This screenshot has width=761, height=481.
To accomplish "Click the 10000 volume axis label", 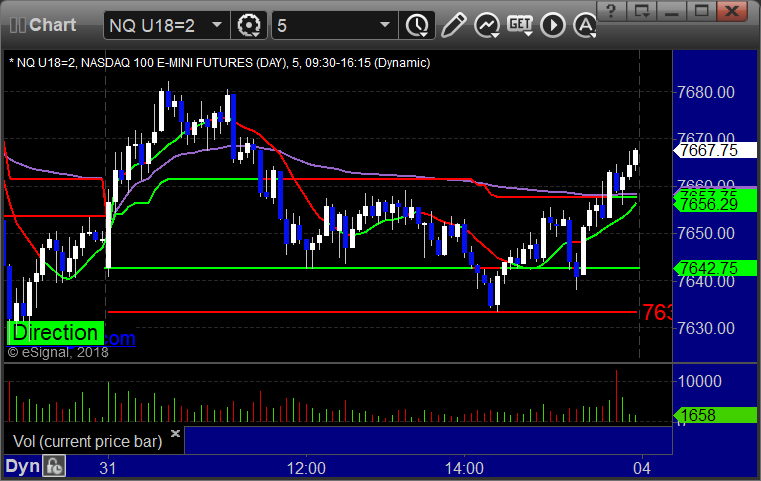I will [699, 381].
